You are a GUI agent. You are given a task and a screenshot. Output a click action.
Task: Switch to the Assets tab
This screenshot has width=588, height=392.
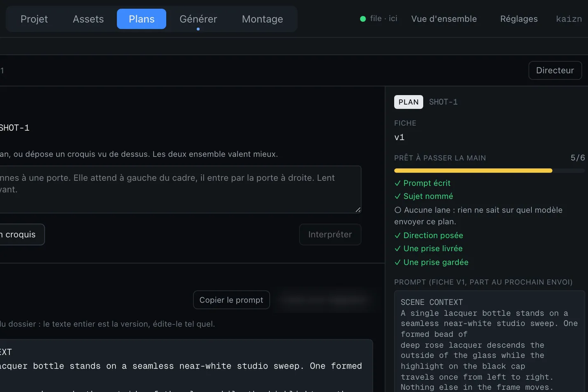click(88, 19)
